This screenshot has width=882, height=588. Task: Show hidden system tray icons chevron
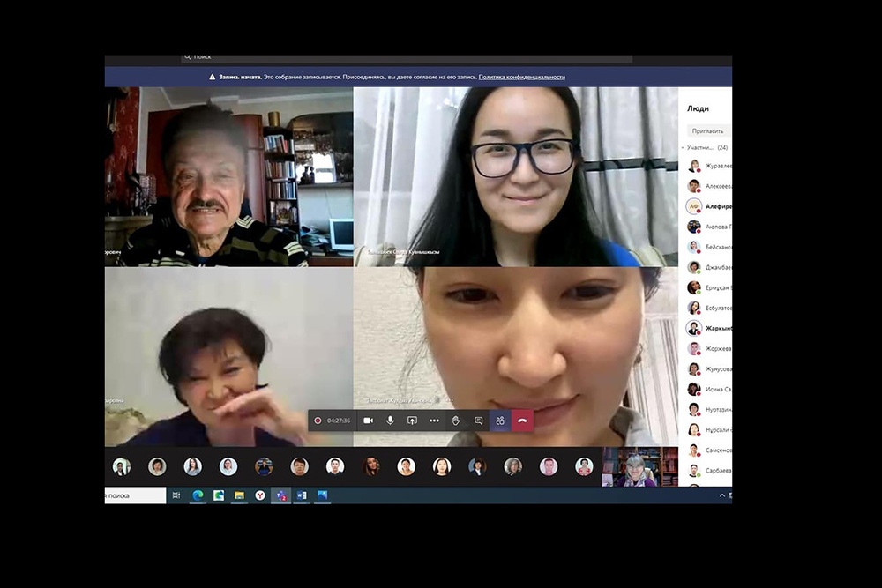pos(722,495)
